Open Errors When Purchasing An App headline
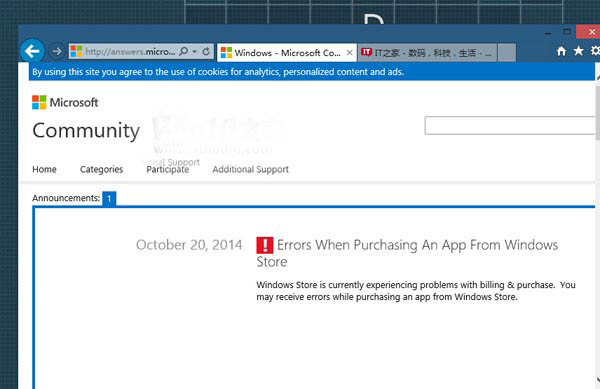This screenshot has height=389, width=600. point(407,253)
